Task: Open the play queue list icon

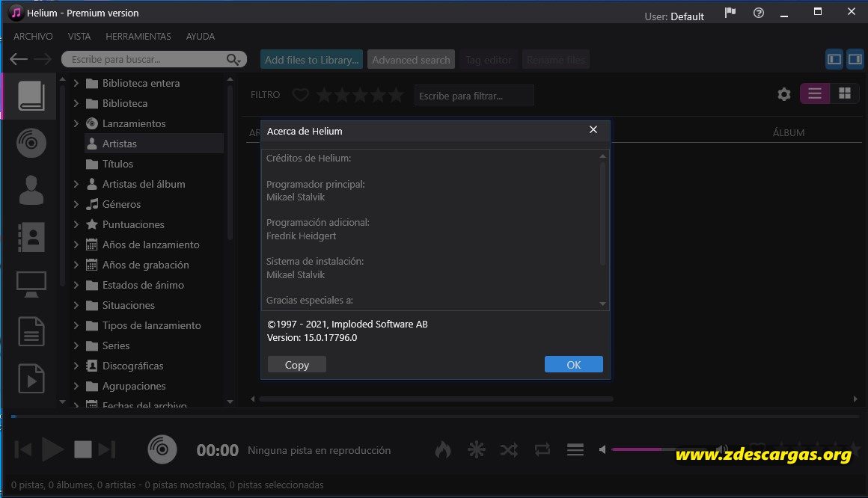Action: [x=575, y=450]
